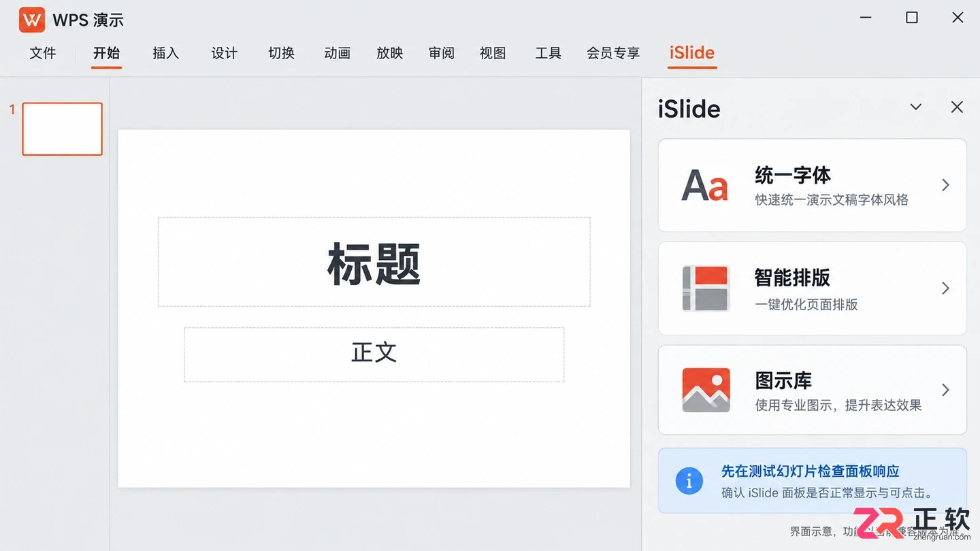Expand the 统一字体 card arrow
Image resolution: width=980 pixels, height=551 pixels.
click(945, 185)
